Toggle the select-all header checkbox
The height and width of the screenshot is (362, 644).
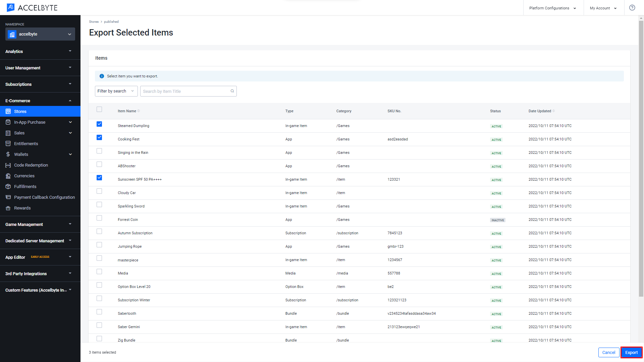pyautogui.click(x=99, y=109)
